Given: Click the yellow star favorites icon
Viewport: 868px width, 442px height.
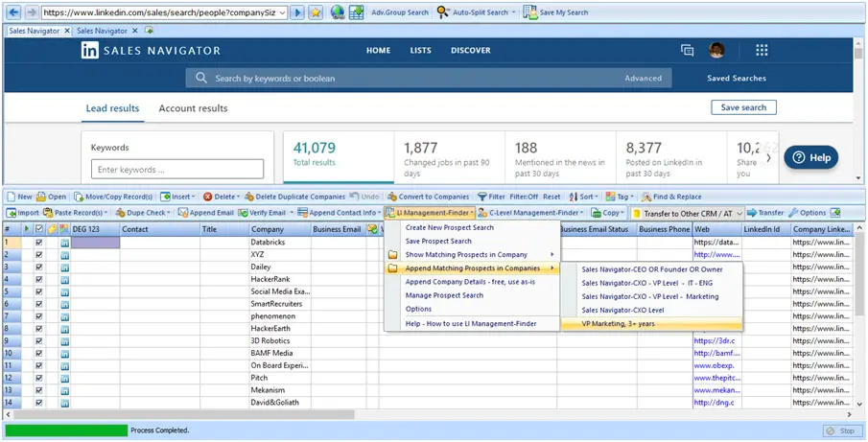Looking at the screenshot, I should (316, 12).
